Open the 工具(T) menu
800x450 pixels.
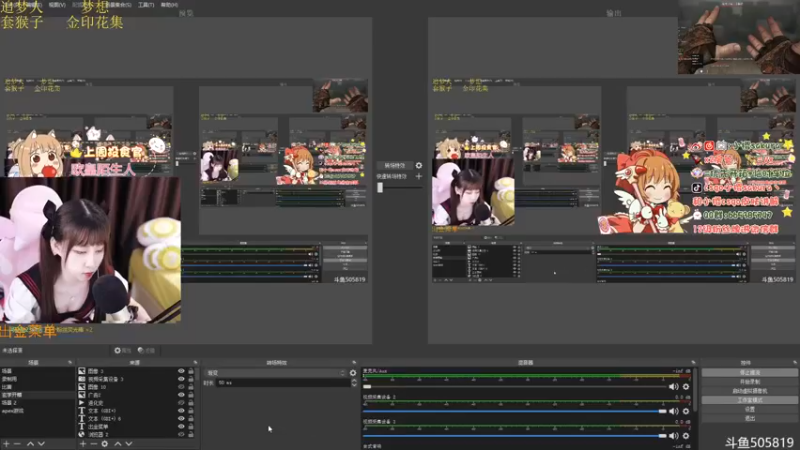(146, 5)
